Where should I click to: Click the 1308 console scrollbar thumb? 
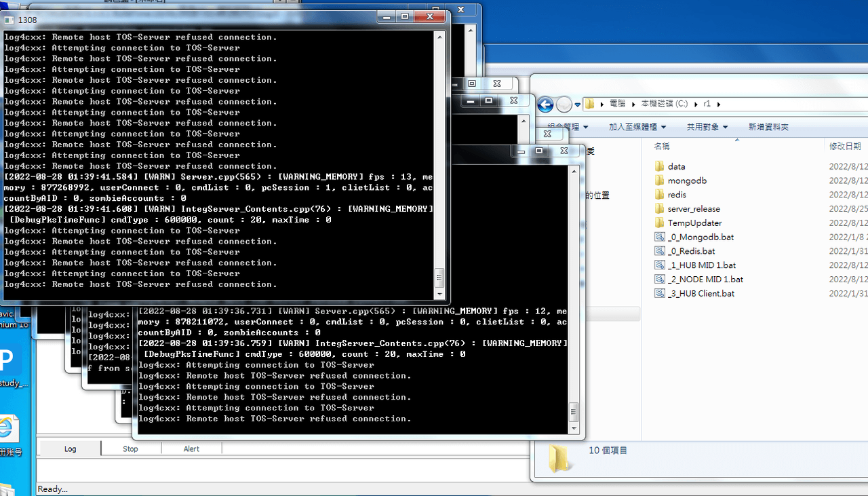coord(439,278)
